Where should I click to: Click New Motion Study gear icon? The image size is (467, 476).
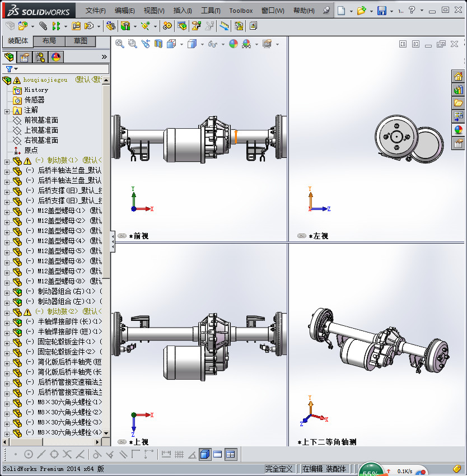point(167,26)
